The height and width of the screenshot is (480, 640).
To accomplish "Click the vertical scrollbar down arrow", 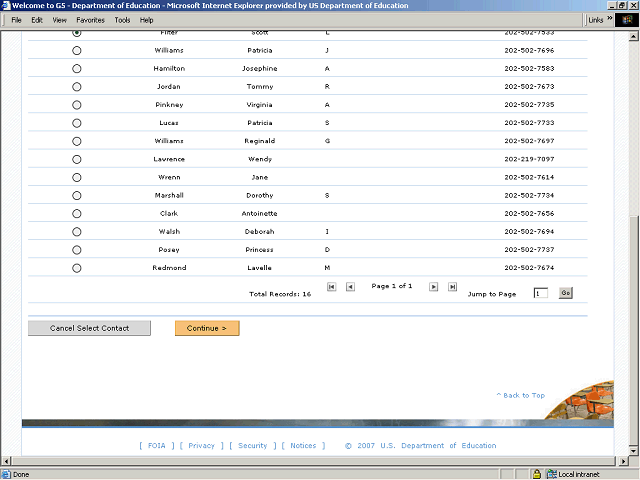I will point(633,451).
